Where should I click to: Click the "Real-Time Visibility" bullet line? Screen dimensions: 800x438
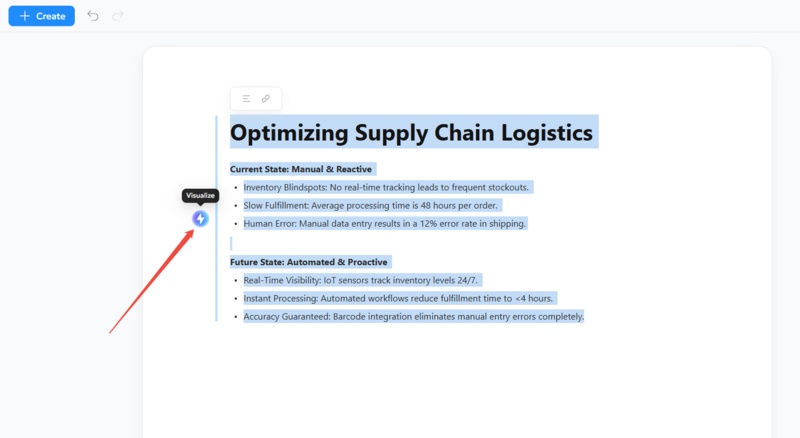click(x=376, y=280)
